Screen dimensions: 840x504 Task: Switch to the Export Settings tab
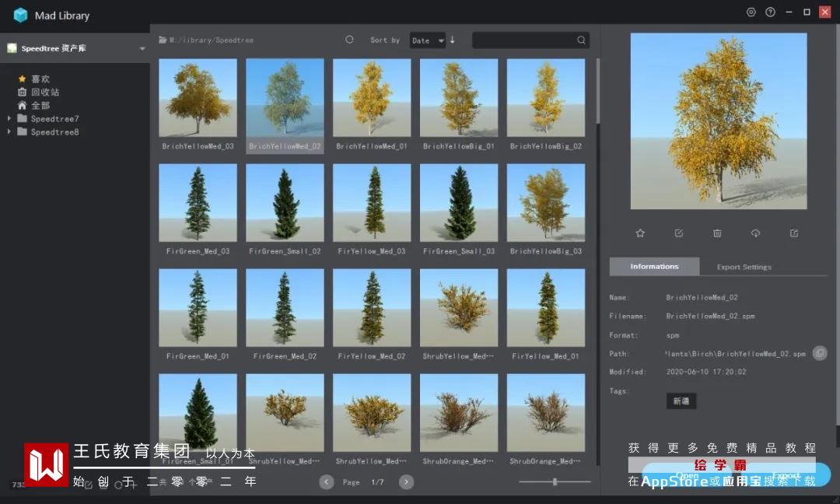pyautogui.click(x=744, y=267)
